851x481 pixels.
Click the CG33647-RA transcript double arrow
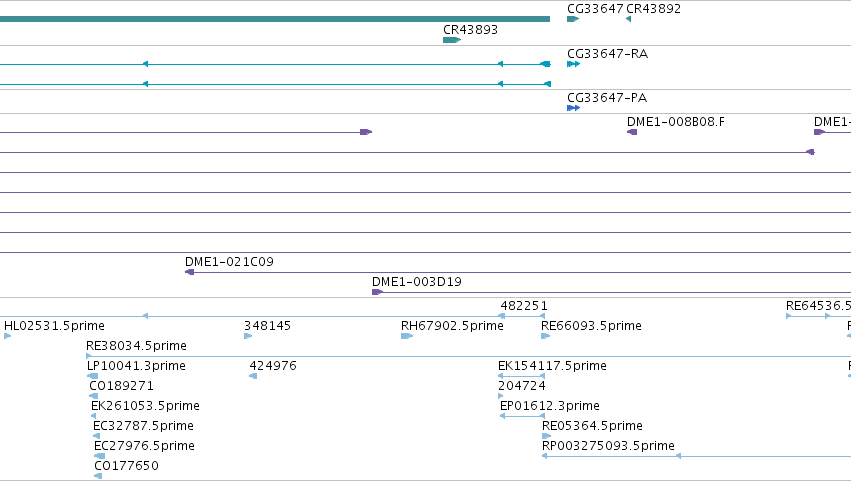point(573,64)
